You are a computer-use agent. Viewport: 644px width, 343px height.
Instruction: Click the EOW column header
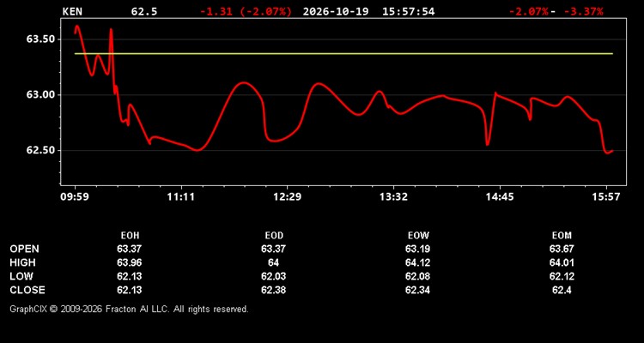[x=418, y=236]
